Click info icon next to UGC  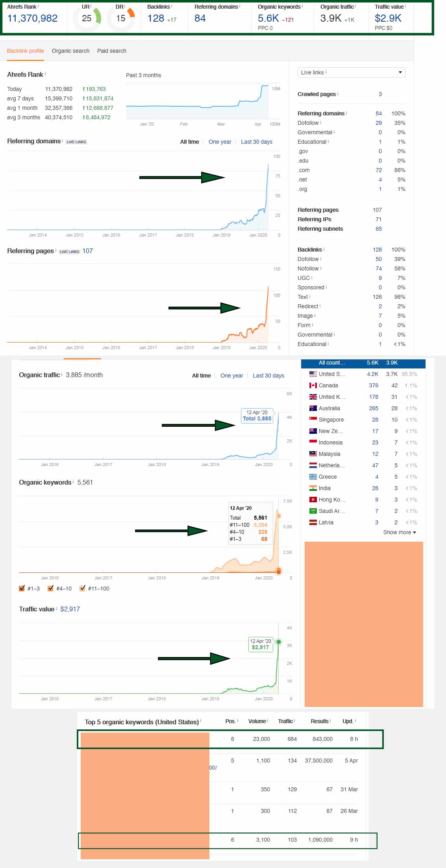(x=312, y=278)
